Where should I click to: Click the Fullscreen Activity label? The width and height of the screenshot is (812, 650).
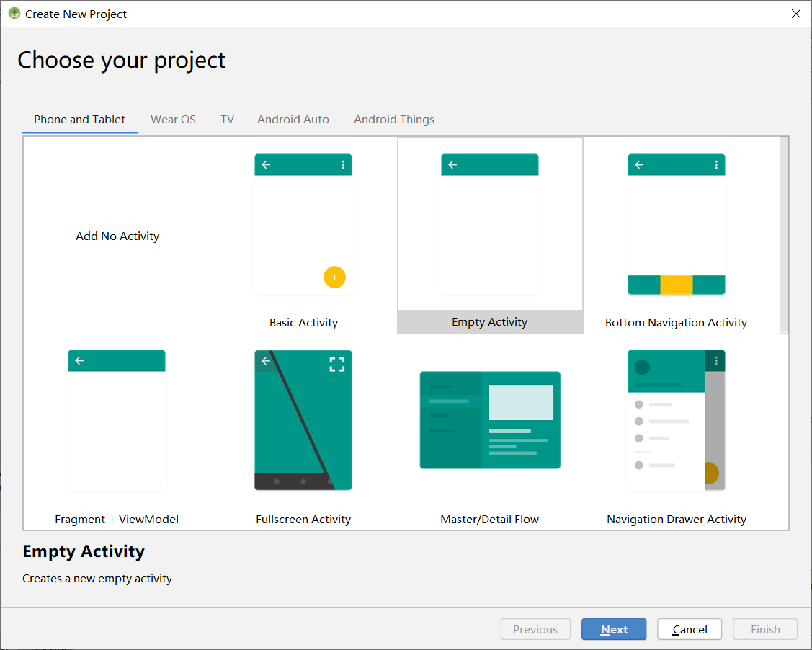tap(303, 520)
